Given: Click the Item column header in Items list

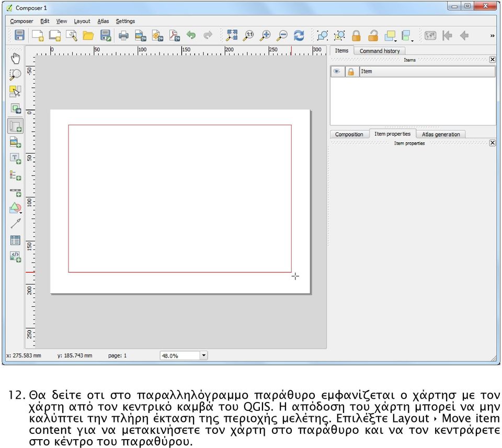Looking at the screenshot, I should click(427, 72).
